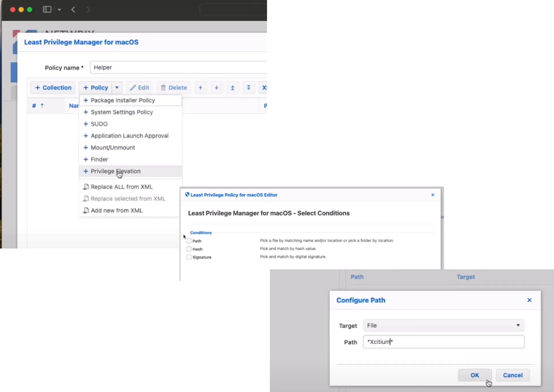Select Application Launch Approval

(131, 136)
